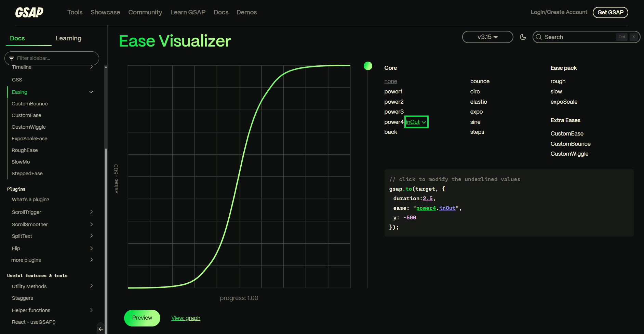Collapse the Easing sidebar section

click(x=91, y=92)
